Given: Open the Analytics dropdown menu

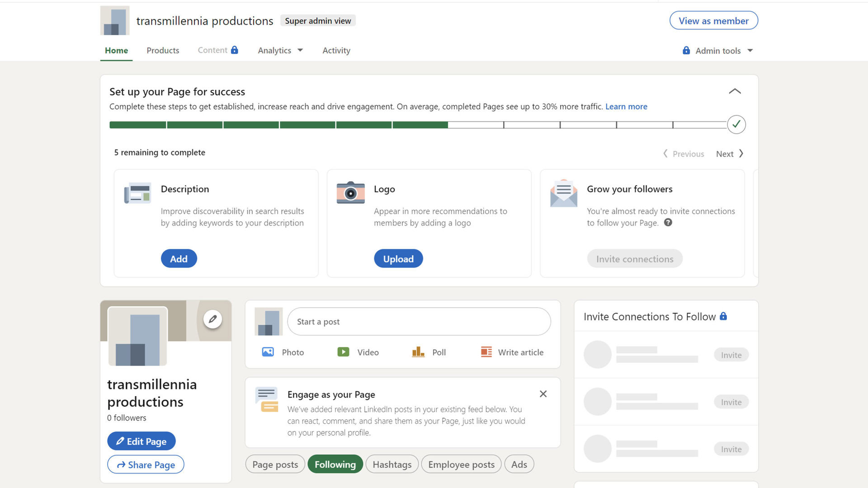Looking at the screenshot, I should point(280,50).
